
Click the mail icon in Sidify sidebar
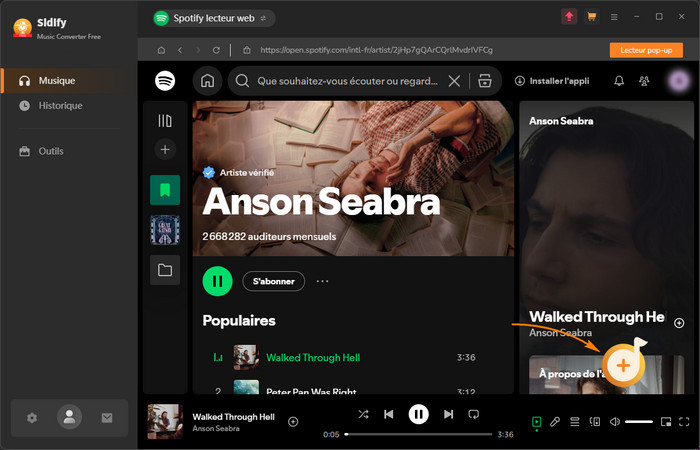point(107,417)
